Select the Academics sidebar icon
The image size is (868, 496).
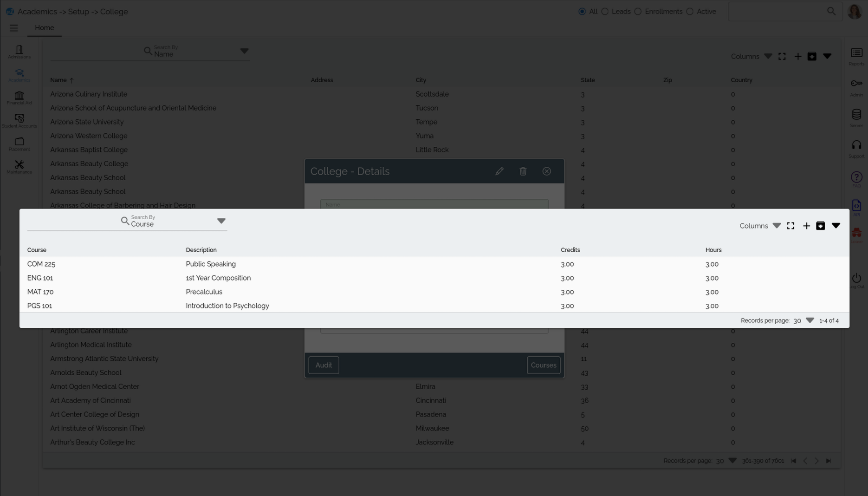click(19, 72)
